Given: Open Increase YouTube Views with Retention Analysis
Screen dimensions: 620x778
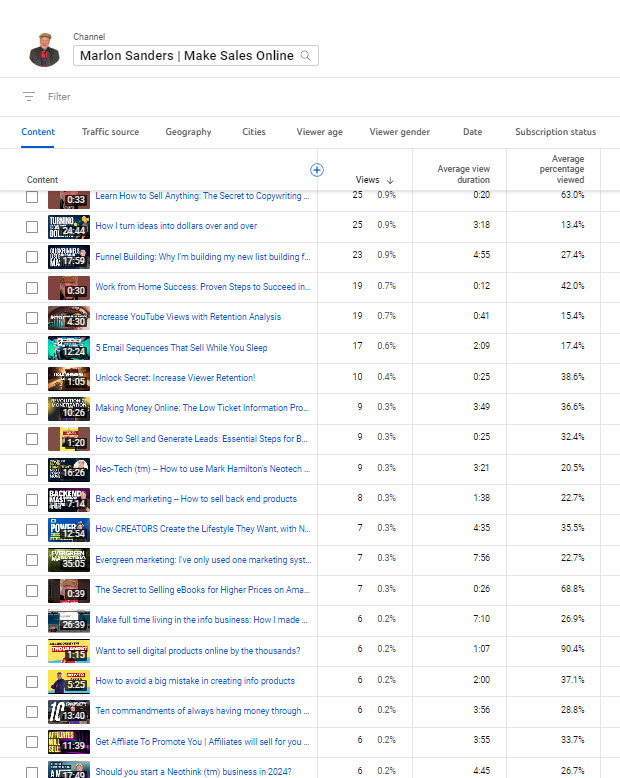Looking at the screenshot, I should (188, 317).
